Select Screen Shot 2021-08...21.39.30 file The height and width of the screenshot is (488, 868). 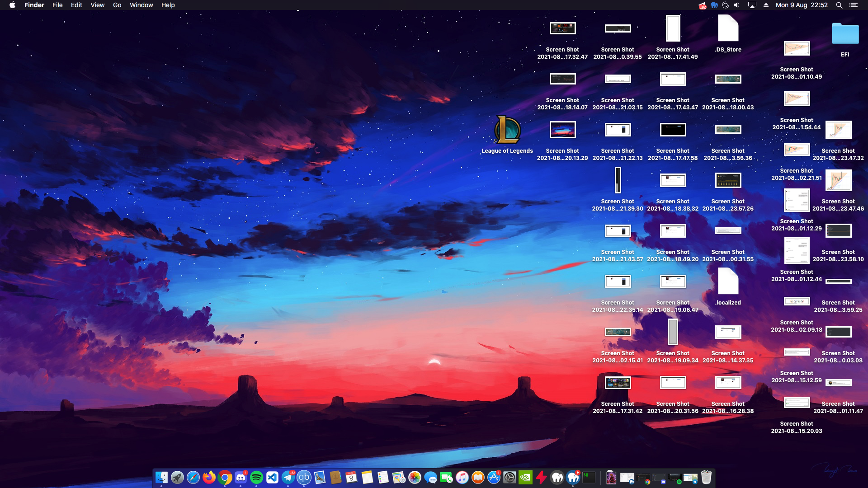coord(618,180)
